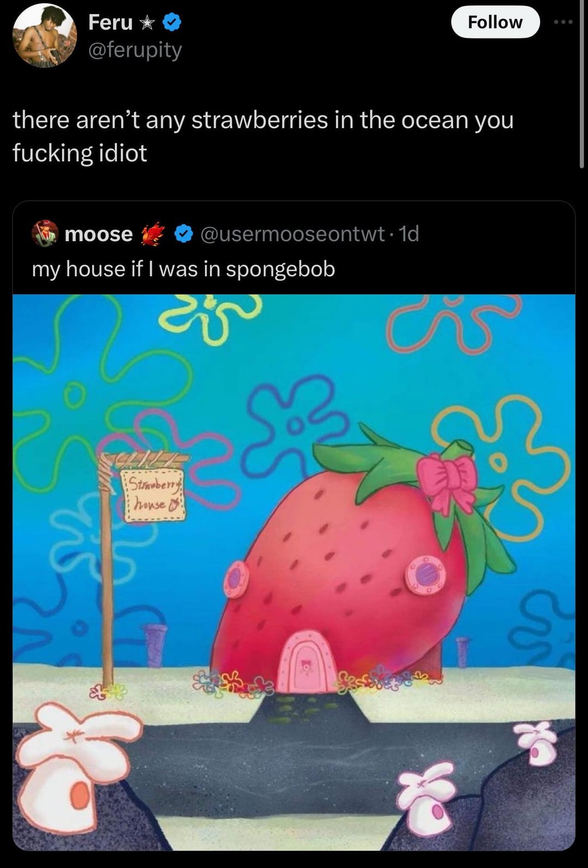
Task: Open the quoted tweet's 1d timestamp
Action: click(x=409, y=234)
